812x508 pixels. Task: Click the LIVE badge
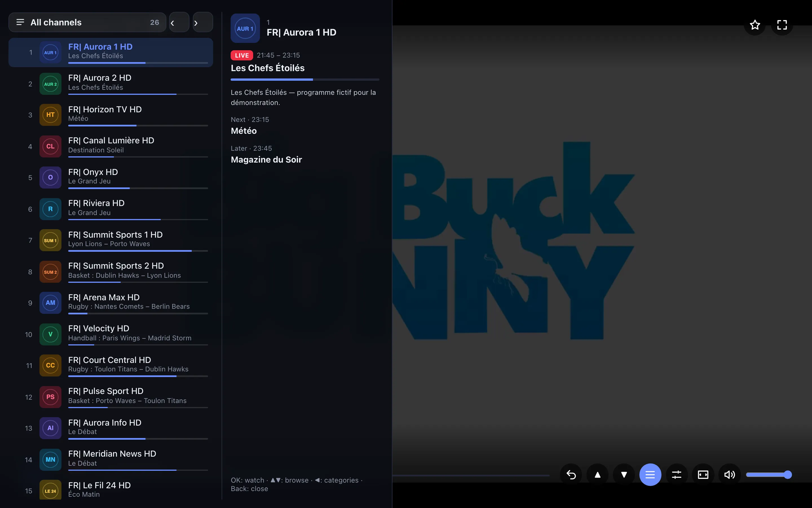point(242,55)
